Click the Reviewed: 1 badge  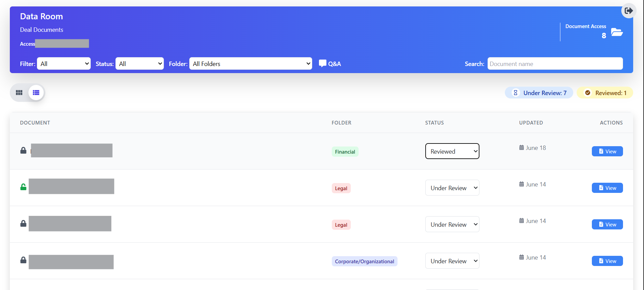click(x=605, y=93)
